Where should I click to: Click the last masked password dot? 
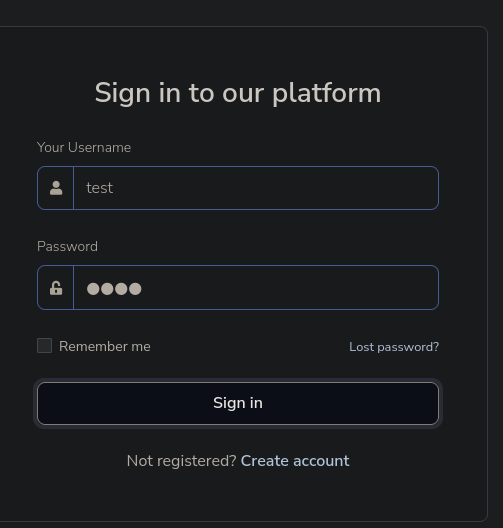tap(135, 289)
